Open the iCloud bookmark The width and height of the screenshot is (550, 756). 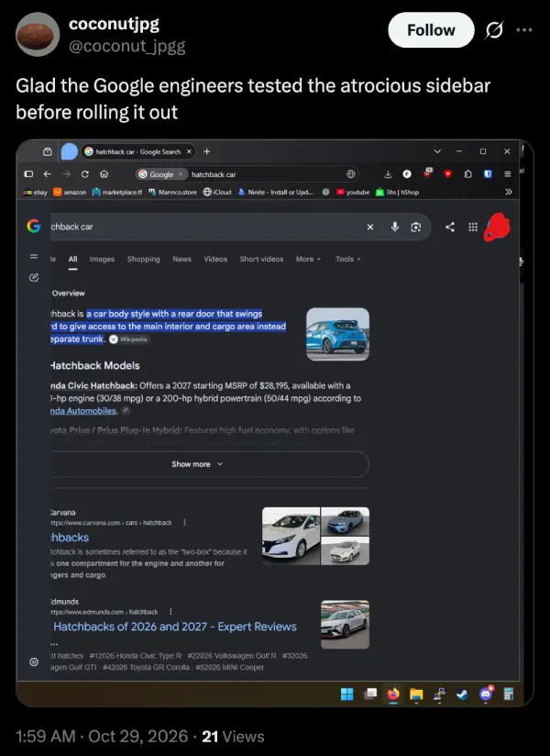(217, 192)
